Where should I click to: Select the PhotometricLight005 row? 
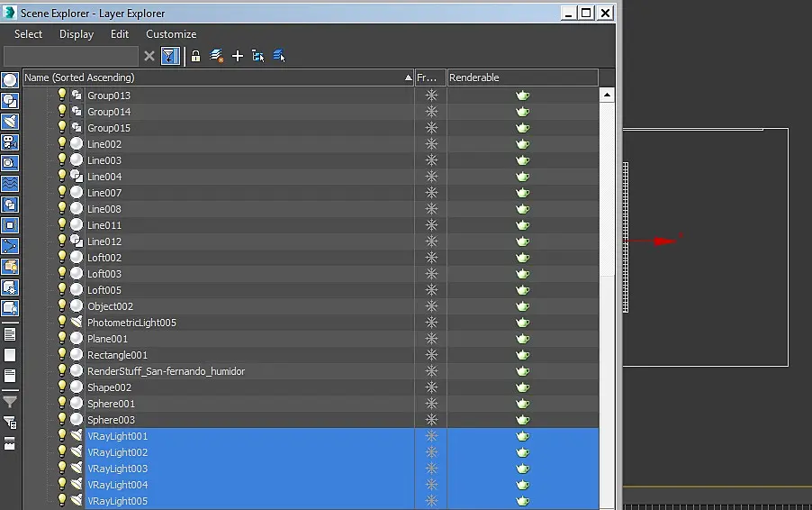(311, 323)
